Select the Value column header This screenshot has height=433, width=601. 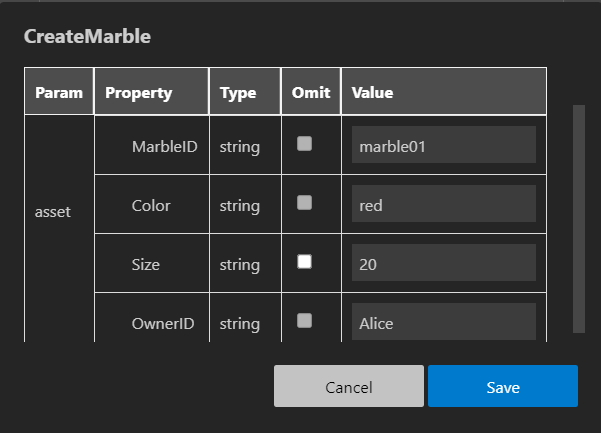372,93
